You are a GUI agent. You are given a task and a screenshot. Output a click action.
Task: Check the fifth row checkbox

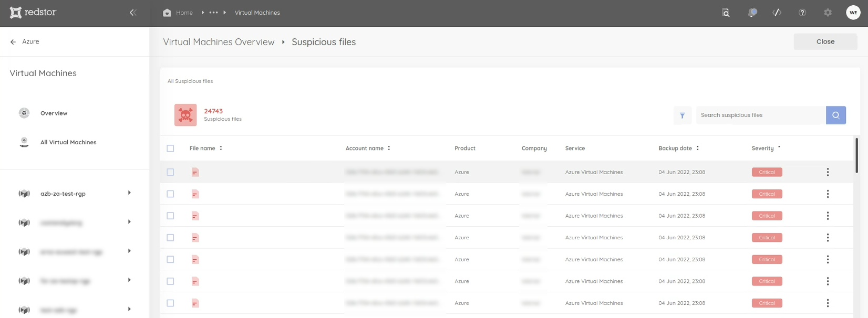coord(170,259)
